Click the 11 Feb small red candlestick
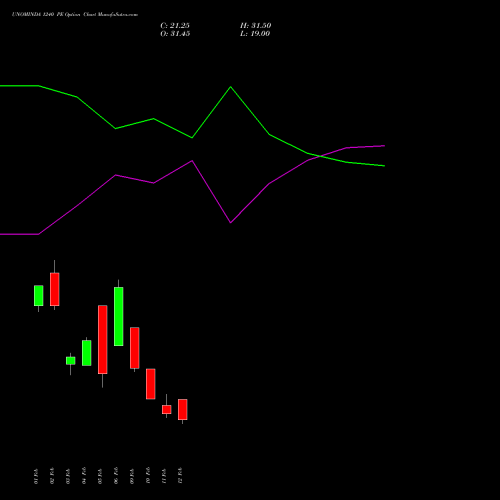Screen dimensions: 500x500 pyautogui.click(x=167, y=410)
